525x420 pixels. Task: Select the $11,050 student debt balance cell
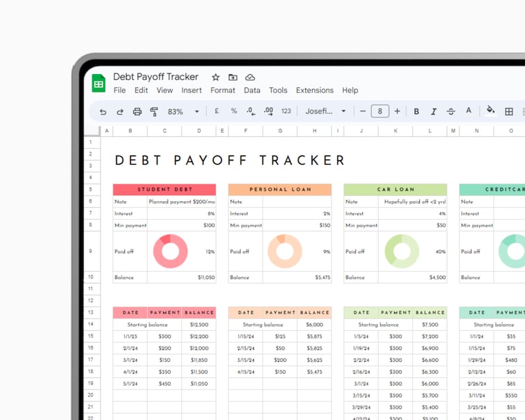click(x=182, y=277)
